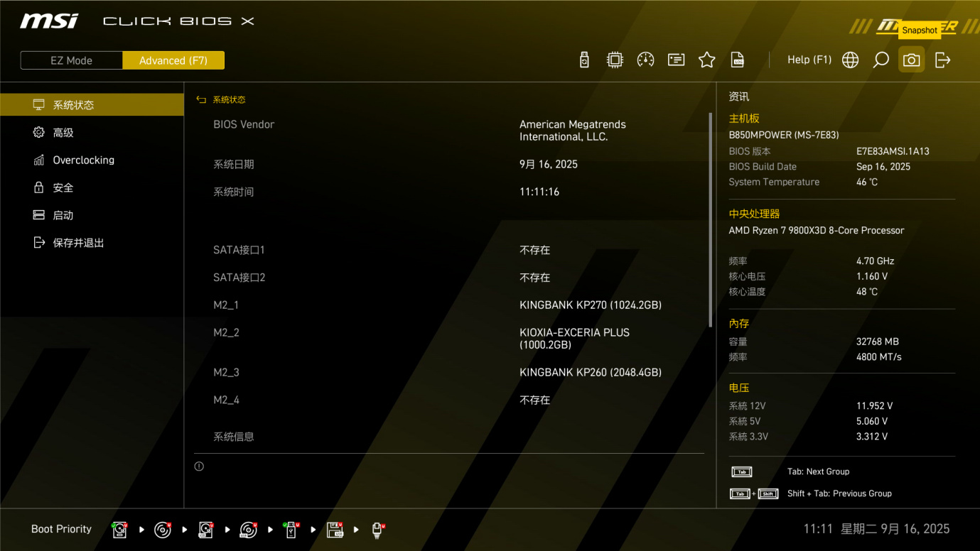Screen dimensions: 980x551
Task: Click the AMD Ryzen 7 9800X3D processor name
Action: click(x=817, y=231)
